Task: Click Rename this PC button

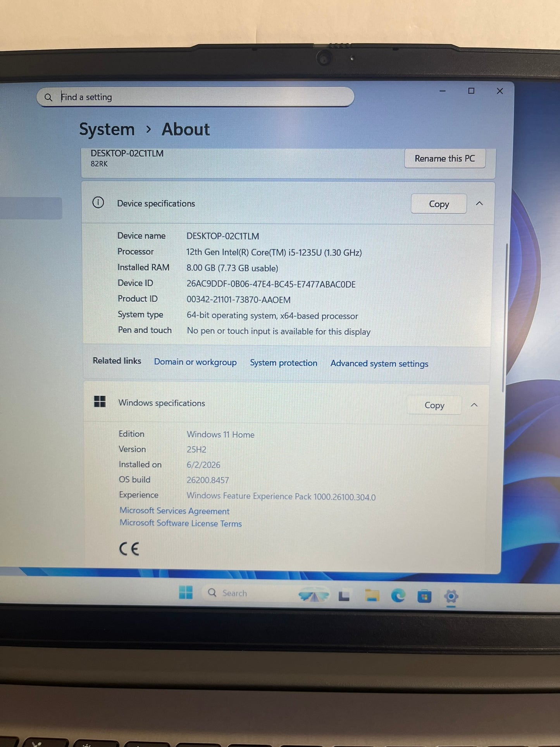Action: (445, 159)
